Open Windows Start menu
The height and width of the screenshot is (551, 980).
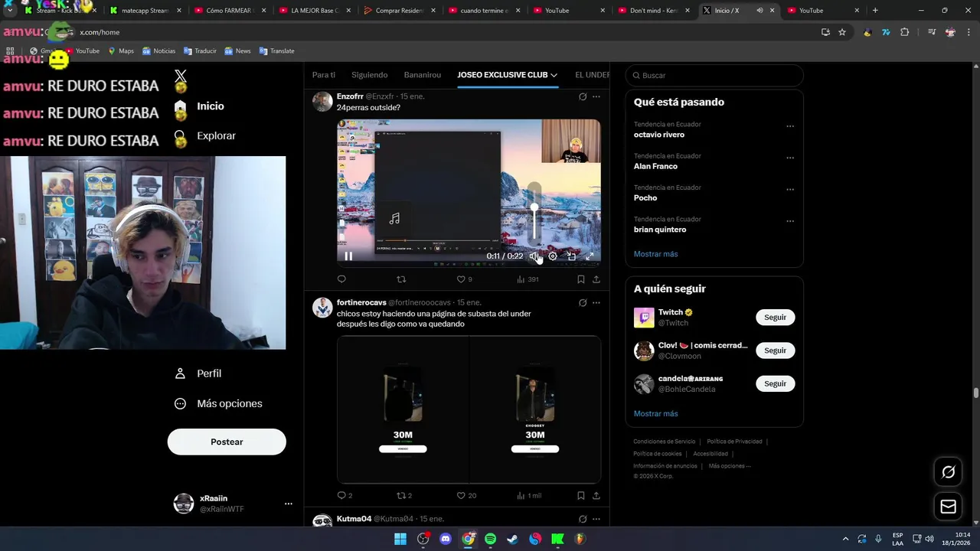pos(400,539)
